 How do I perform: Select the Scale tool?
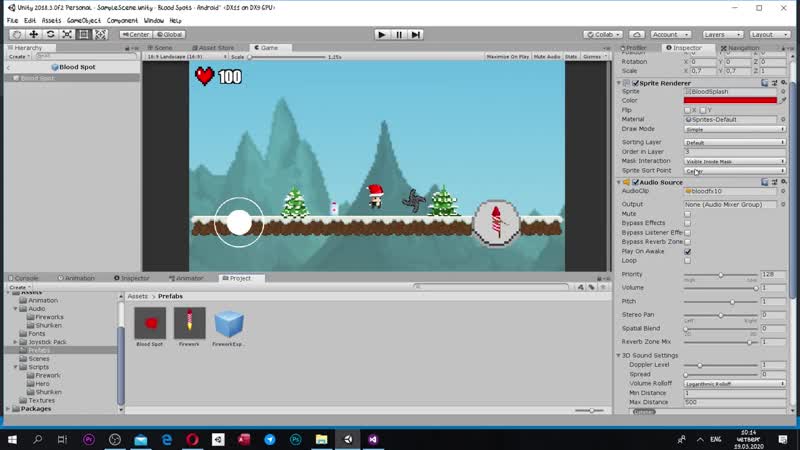click(67, 34)
